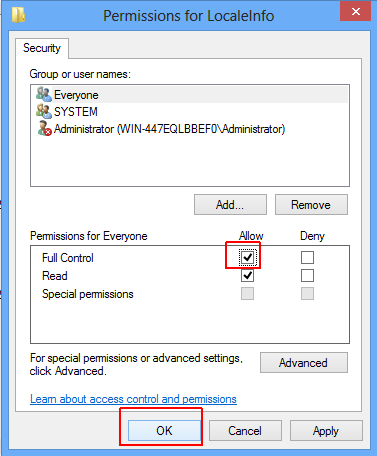377x456 pixels.
Task: Click the Administrator user icon
Action: (44, 129)
